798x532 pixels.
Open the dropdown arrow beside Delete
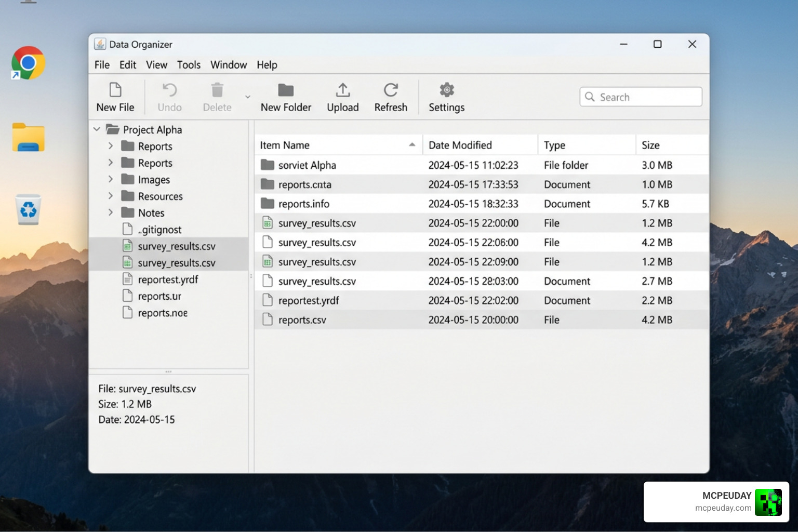[248, 97]
